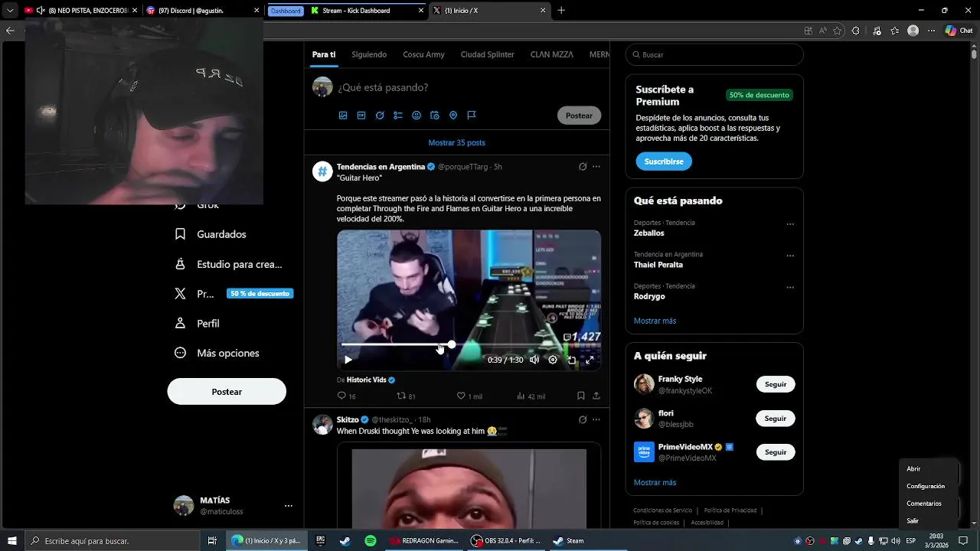Click Windows taskbar search box
980x551 pixels.
pyautogui.click(x=113, y=541)
